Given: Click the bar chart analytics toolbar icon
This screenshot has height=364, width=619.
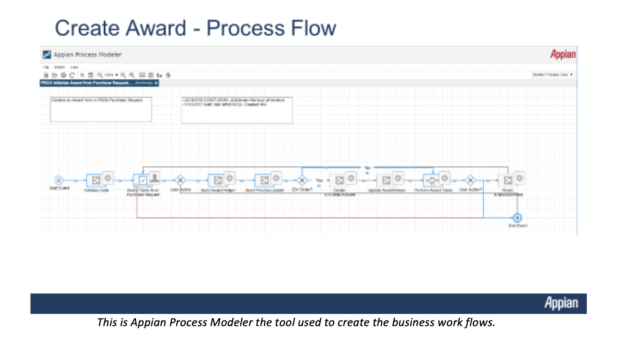Looking at the screenshot, I should pyautogui.click(x=159, y=75).
